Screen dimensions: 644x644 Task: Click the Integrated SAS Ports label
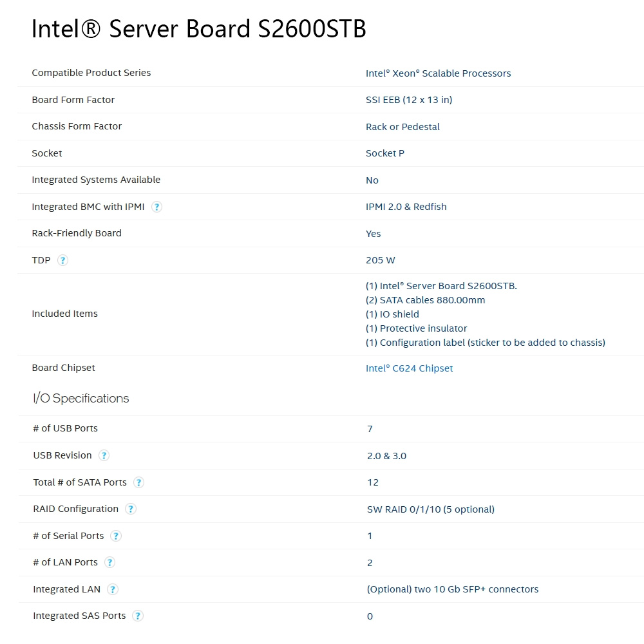coord(79,616)
